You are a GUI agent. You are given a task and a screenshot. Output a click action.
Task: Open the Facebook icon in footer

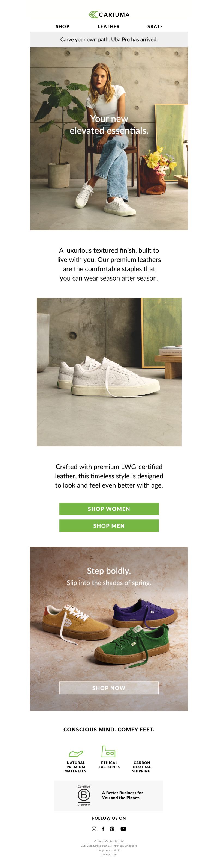click(103, 829)
